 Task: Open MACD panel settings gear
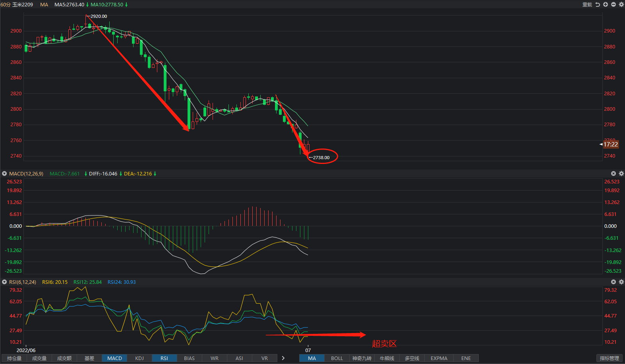coord(621,173)
